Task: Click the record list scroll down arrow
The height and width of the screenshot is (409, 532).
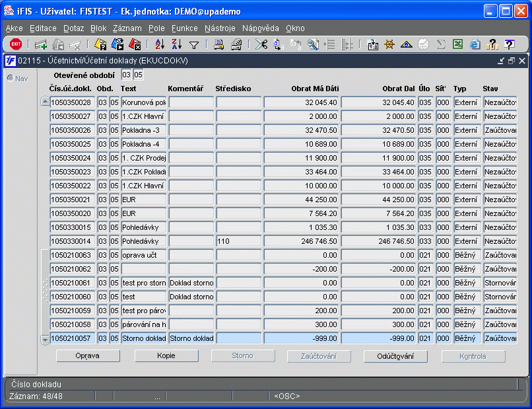Action: click(x=45, y=340)
